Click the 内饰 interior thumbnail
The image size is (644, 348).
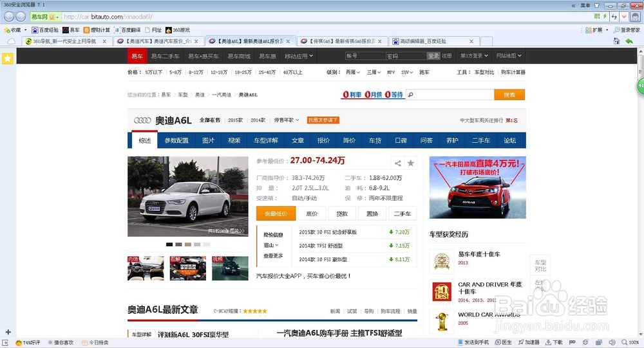click(146, 268)
